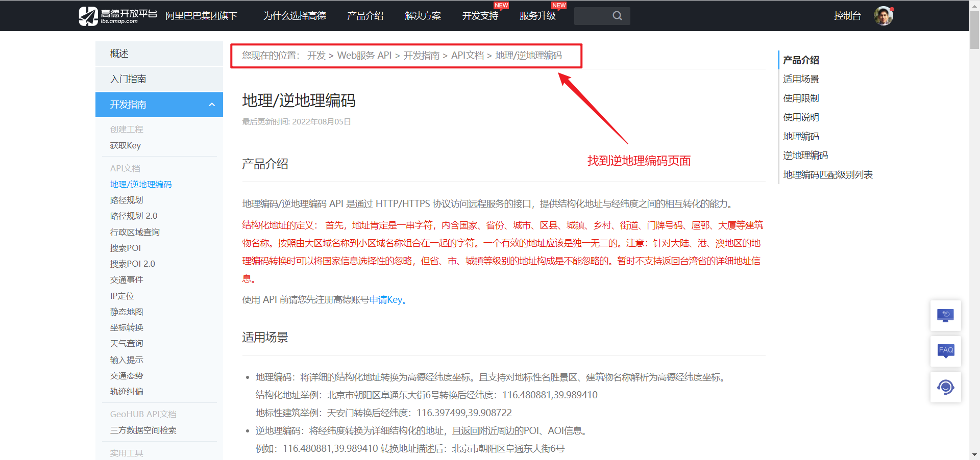Open 输入提示 in the sidebar
Image resolution: width=980 pixels, height=460 pixels.
pyautogui.click(x=127, y=360)
